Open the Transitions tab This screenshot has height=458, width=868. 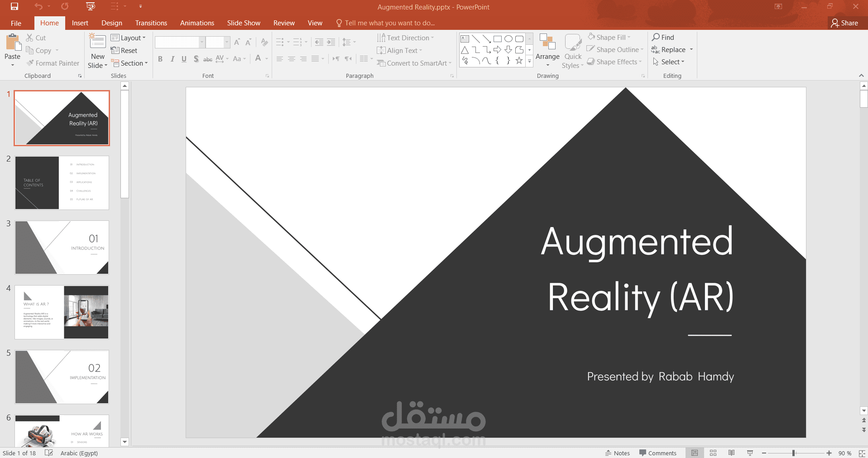tap(151, 23)
